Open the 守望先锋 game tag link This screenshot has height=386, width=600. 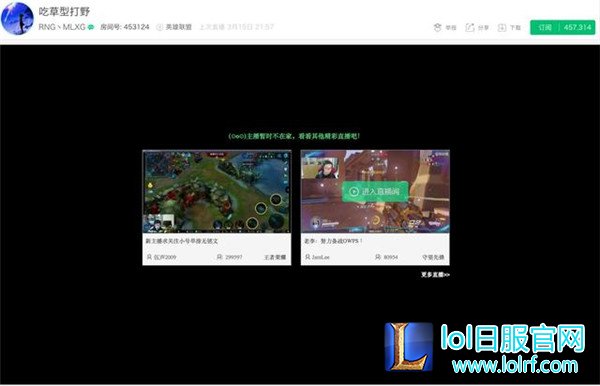[x=433, y=257]
